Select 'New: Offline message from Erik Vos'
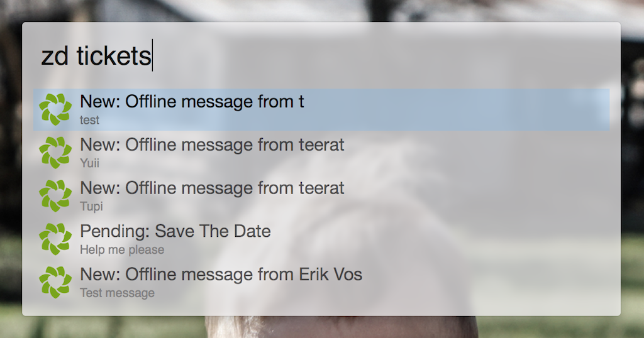This screenshot has height=338, width=644. [x=221, y=275]
